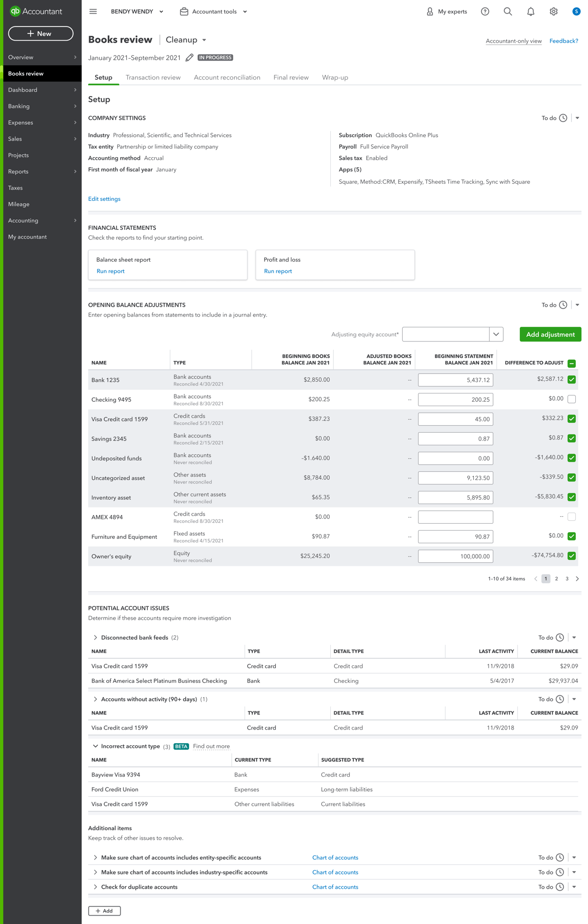This screenshot has width=588, height=924.
Task: Uncheck the Inventory asset row checkbox
Action: tap(572, 497)
